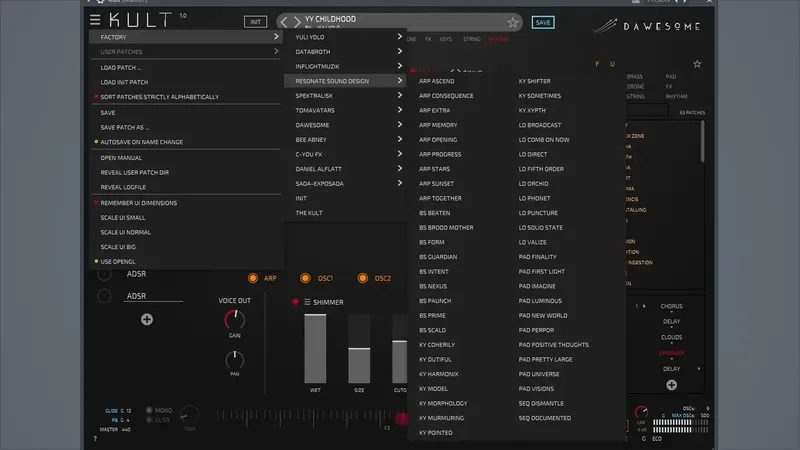This screenshot has height=450, width=800.
Task: Adjust the WET slider of Shimmer
Action: pyautogui.click(x=315, y=348)
